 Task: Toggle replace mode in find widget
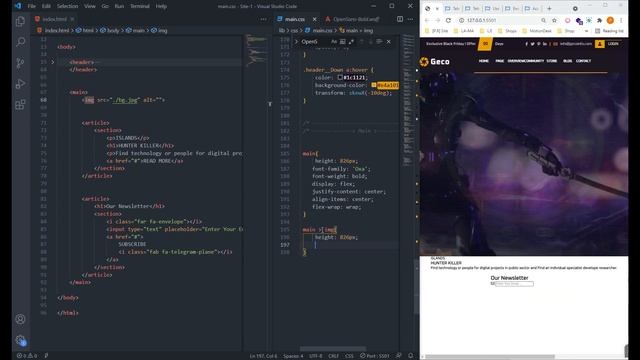296,42
